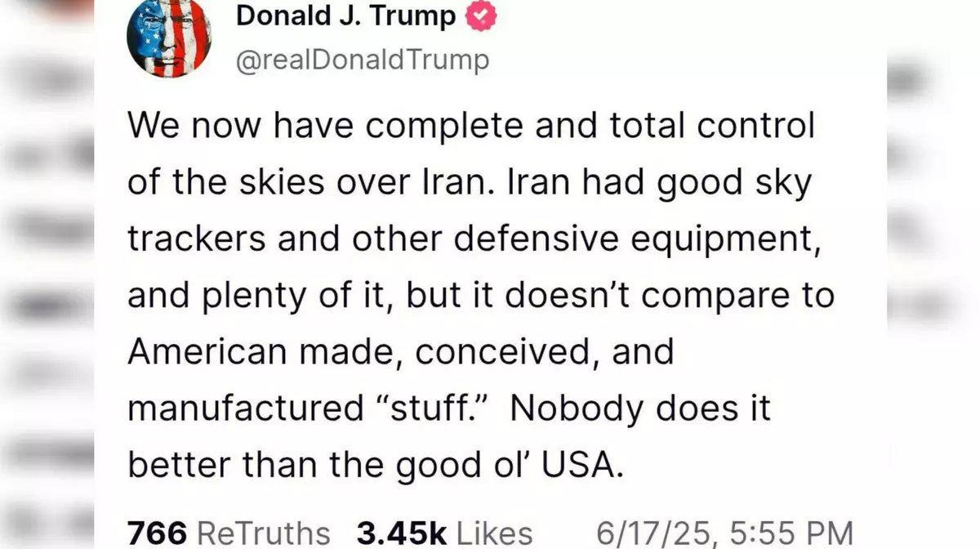Open the @realDonaldTrump handle link
The image size is (980, 549).
tap(363, 60)
